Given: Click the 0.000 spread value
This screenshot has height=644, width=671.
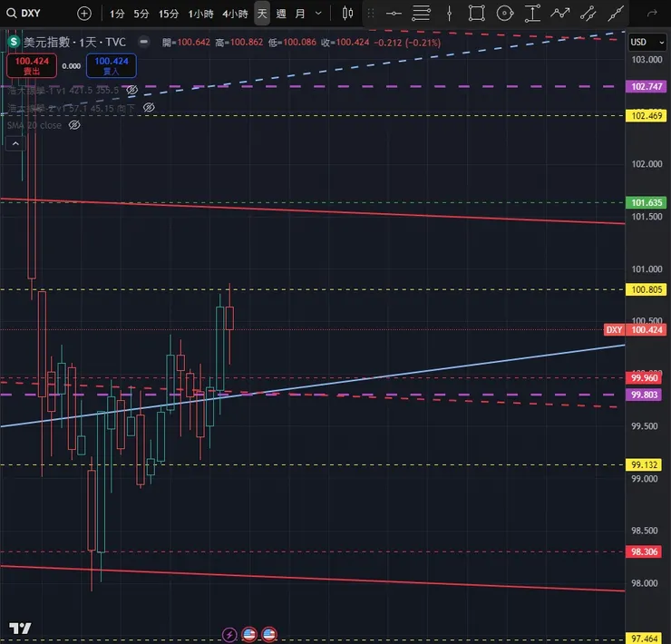Looking at the screenshot, I should tap(72, 66).
